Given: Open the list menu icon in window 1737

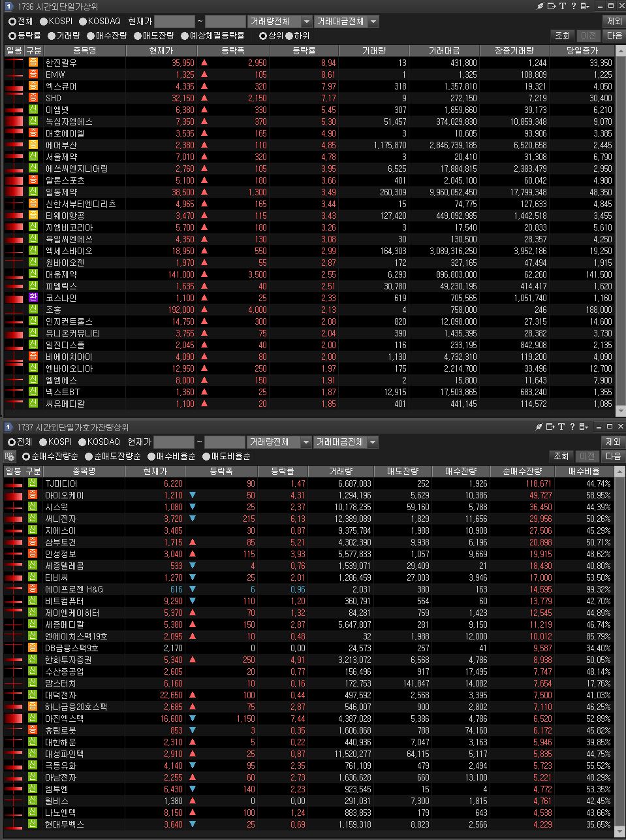Looking at the screenshot, I should [x=584, y=427].
